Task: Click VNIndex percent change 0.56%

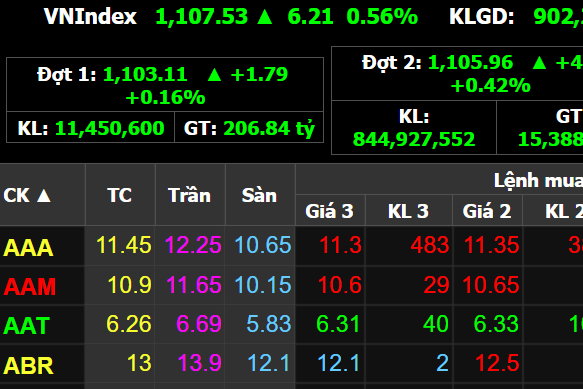Action: (x=382, y=17)
